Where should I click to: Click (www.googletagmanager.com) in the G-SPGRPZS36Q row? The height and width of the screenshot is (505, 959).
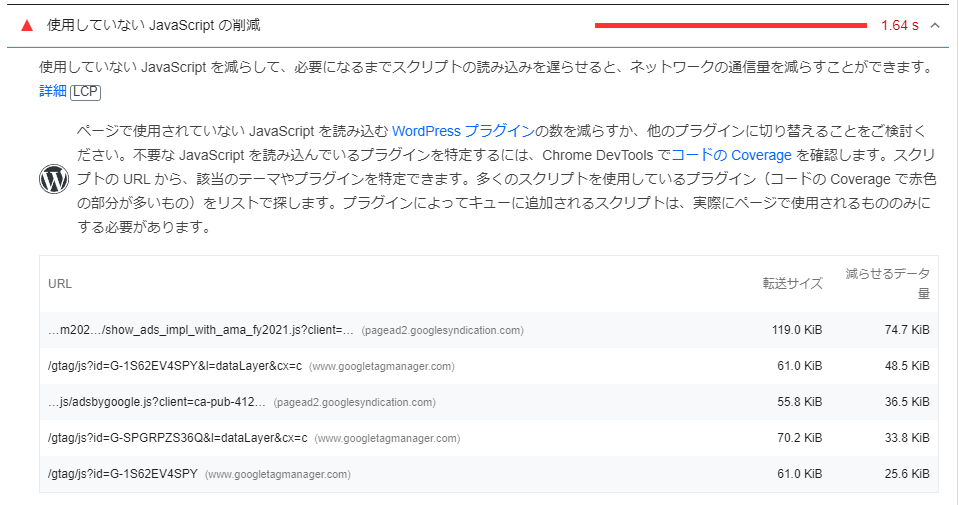[x=387, y=439]
